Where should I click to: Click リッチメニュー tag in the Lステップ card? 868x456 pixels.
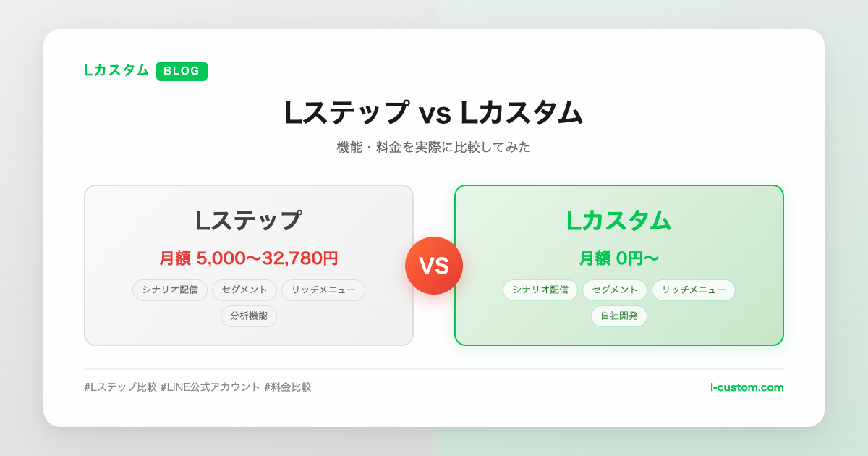tap(323, 290)
